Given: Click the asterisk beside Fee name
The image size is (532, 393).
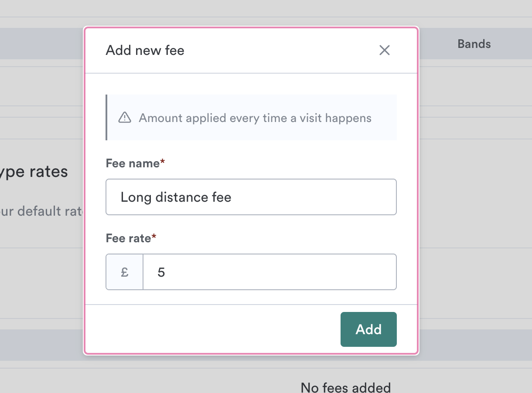Looking at the screenshot, I should pyautogui.click(x=163, y=163).
